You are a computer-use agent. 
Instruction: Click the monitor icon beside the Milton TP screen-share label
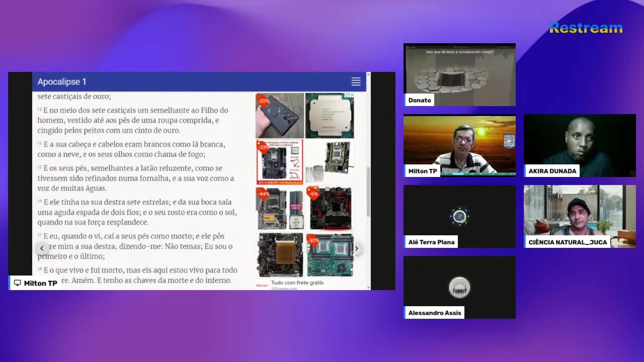pyautogui.click(x=18, y=283)
